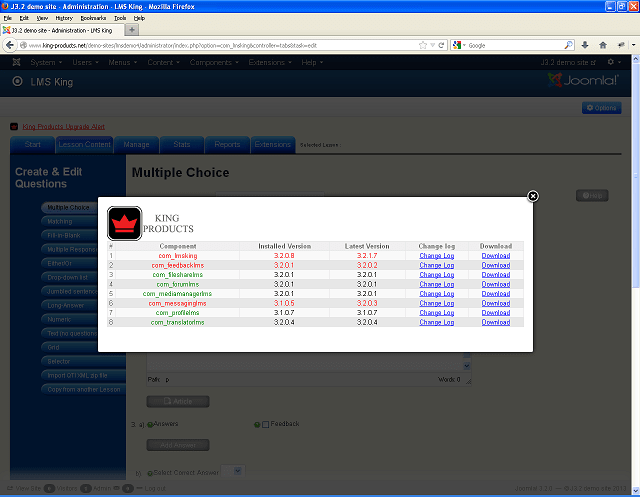
Task: Open the Content dropdown menu
Action: [x=163, y=62]
